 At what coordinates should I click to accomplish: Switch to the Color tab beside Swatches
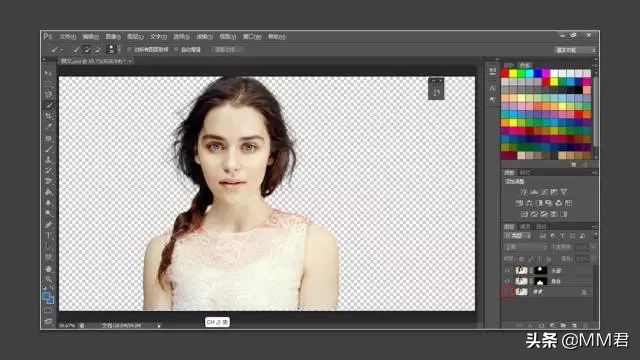[x=509, y=65]
